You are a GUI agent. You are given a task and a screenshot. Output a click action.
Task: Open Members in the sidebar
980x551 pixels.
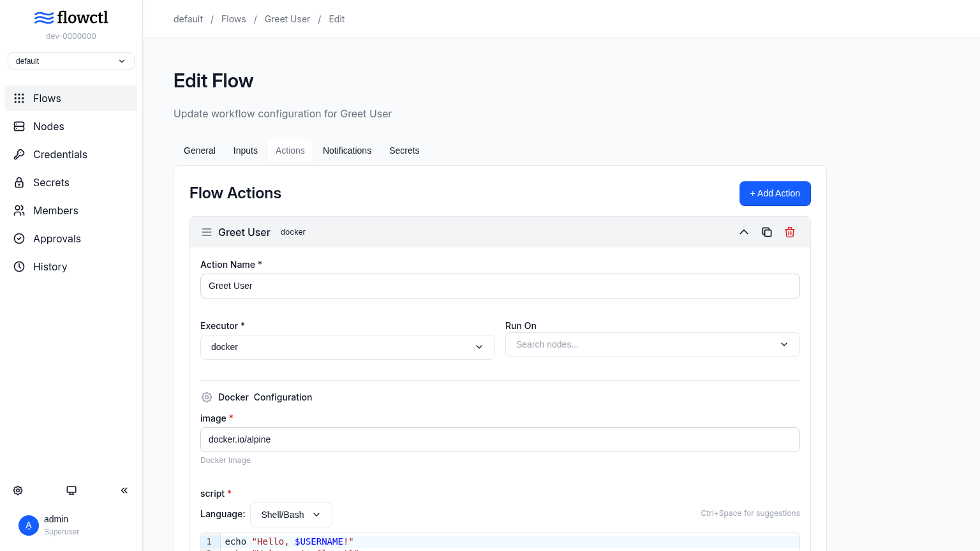[x=71, y=210]
